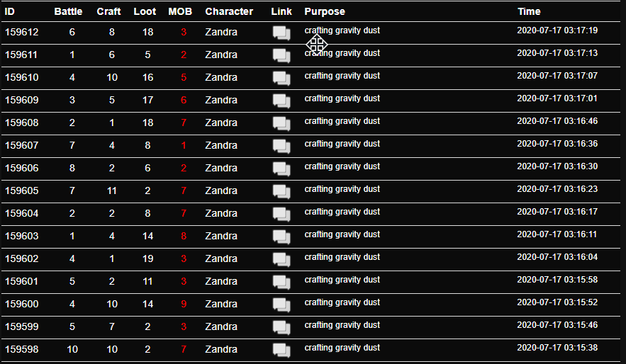Viewport: 626px width, 364px height.
Task: Click the Purpose column header
Action: click(x=325, y=11)
